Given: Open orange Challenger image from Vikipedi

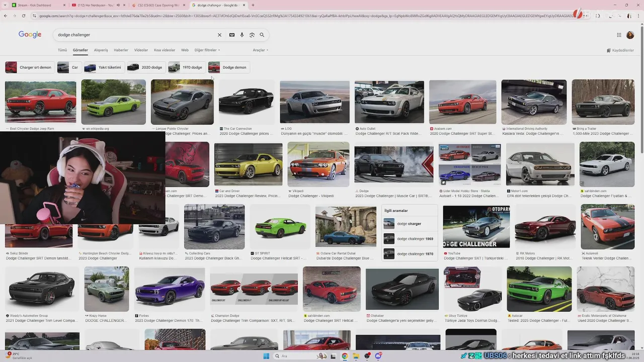Looking at the screenshot, I should pyautogui.click(x=318, y=164).
